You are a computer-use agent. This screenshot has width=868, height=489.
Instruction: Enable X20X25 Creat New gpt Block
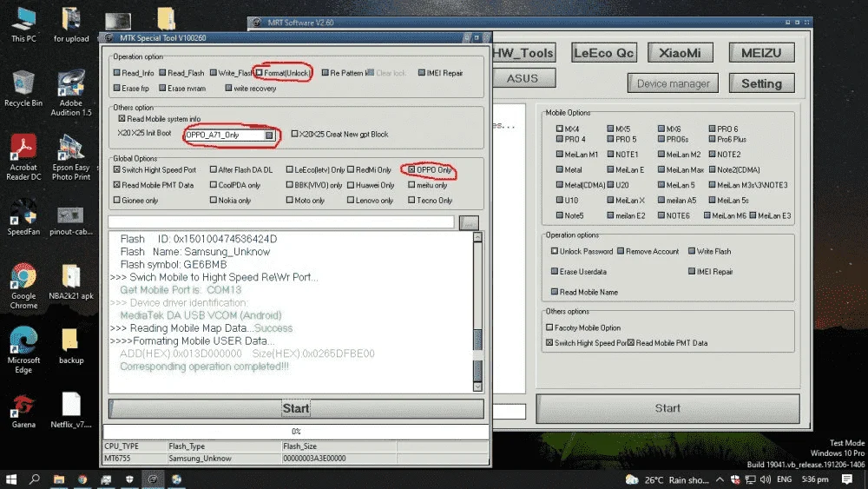tap(294, 134)
